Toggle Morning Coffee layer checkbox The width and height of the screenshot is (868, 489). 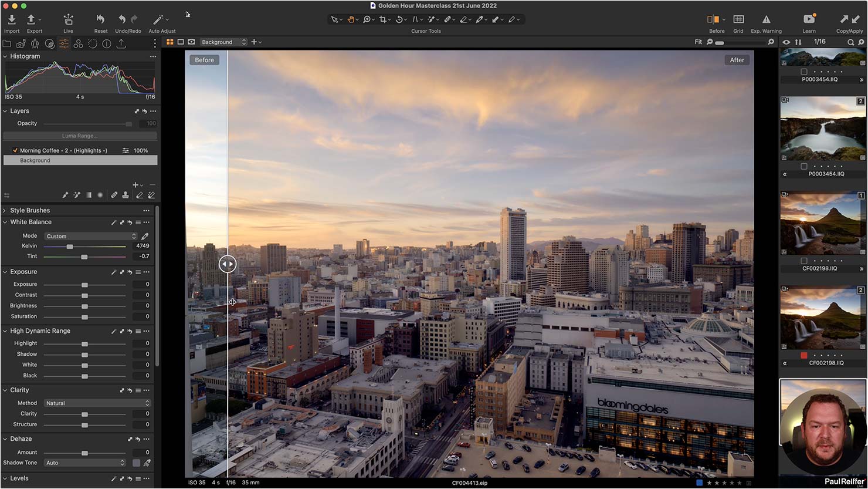15,150
